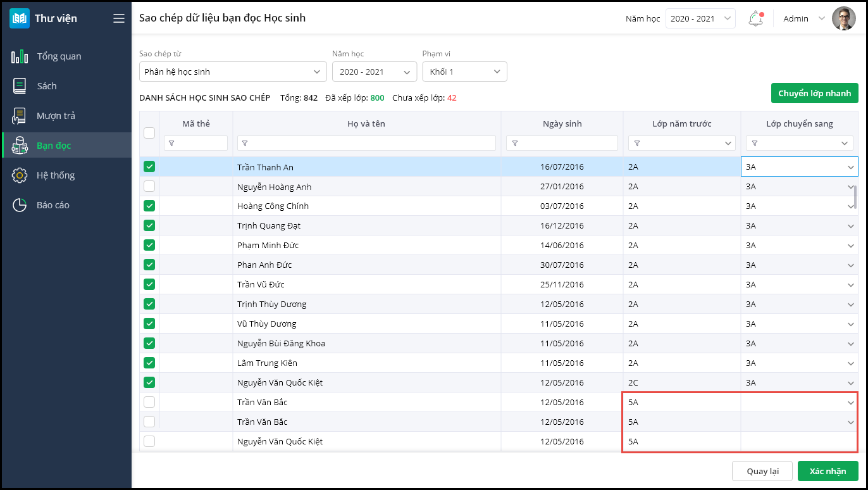Expand the Sao chép từ dropdown

[233, 72]
